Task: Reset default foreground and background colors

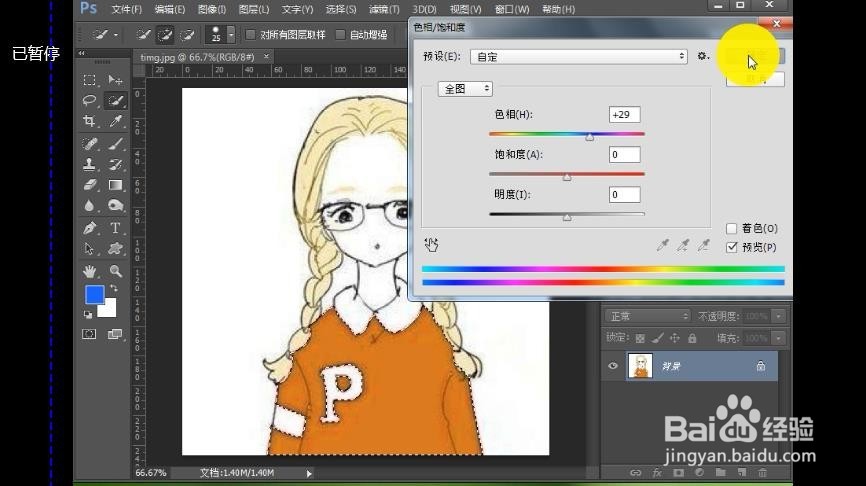Action: 88,315
